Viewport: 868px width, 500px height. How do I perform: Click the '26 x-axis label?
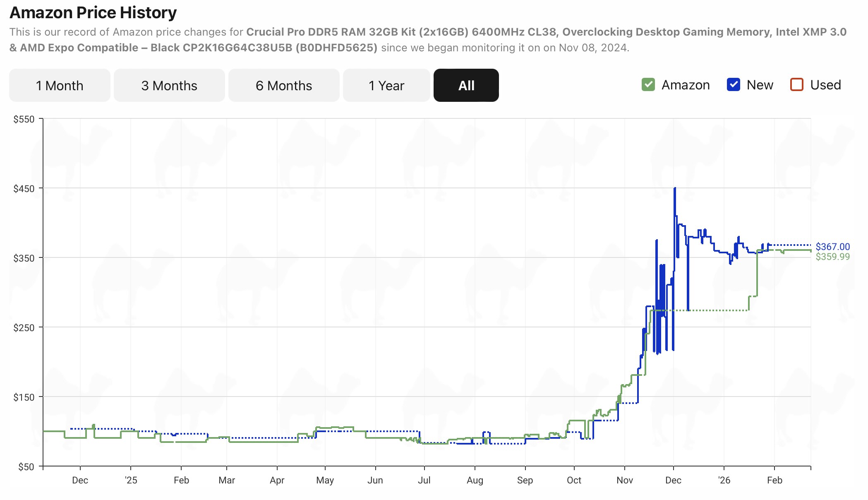(x=724, y=480)
